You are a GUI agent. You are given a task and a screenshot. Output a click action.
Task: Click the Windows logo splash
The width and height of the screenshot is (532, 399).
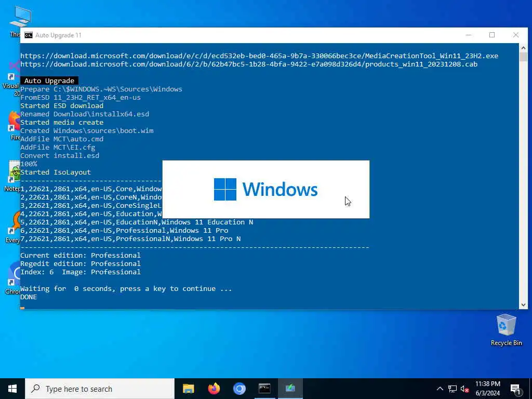coord(265,189)
